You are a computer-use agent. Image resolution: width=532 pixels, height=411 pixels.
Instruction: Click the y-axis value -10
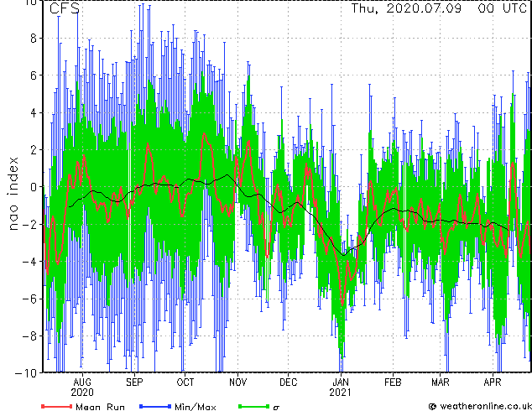point(26,373)
